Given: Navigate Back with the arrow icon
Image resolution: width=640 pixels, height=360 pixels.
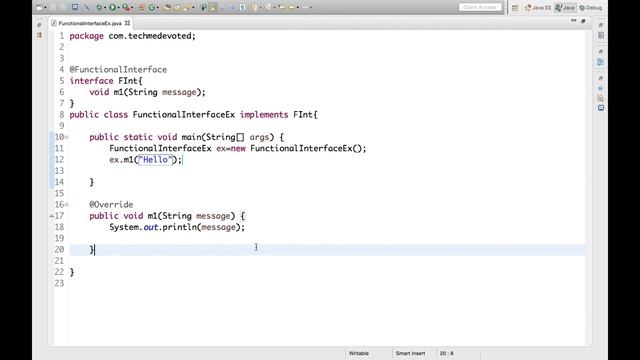Looking at the screenshot, I should 291,7.
